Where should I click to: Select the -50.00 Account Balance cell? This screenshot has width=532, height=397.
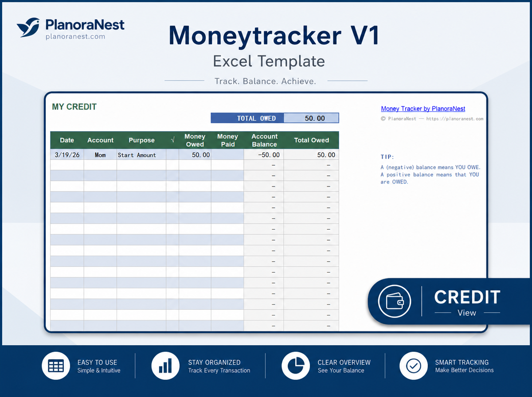(x=264, y=155)
